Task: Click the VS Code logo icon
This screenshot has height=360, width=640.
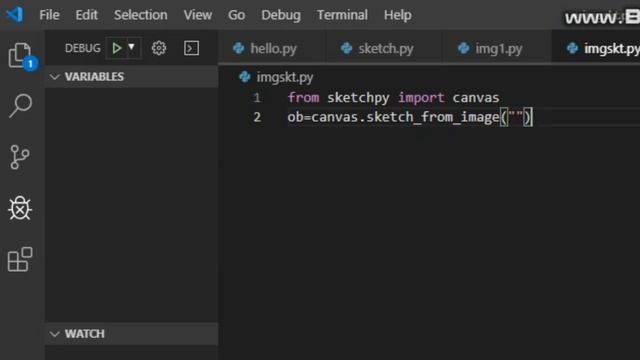Action: click(x=15, y=15)
